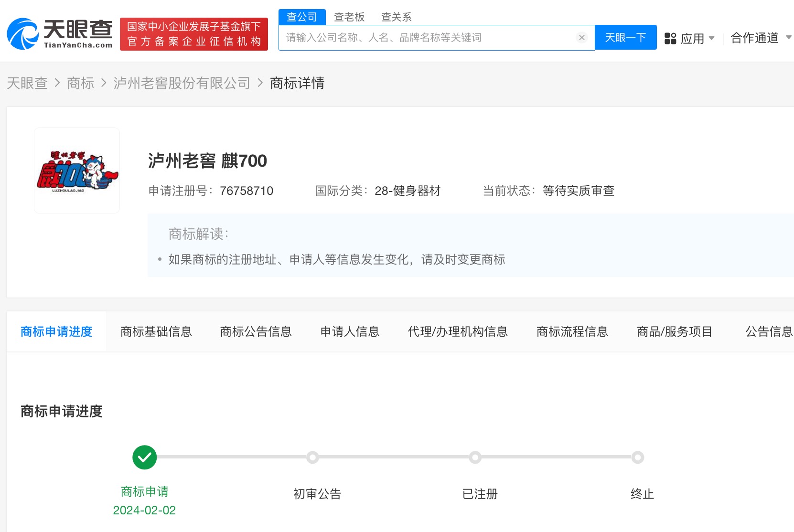The width and height of the screenshot is (794, 532).
Task: Select the registration number 76758710
Action: [247, 191]
